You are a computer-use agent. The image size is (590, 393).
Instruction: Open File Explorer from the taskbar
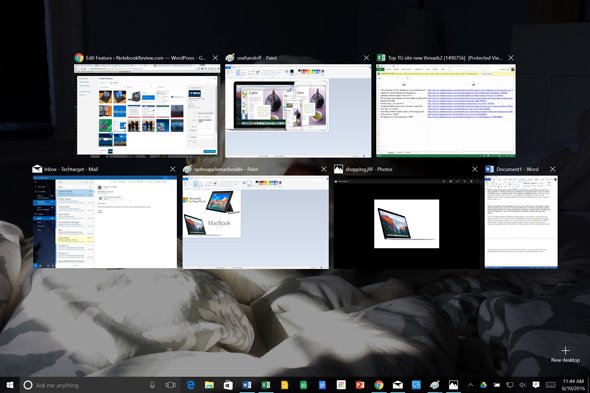coord(209,385)
